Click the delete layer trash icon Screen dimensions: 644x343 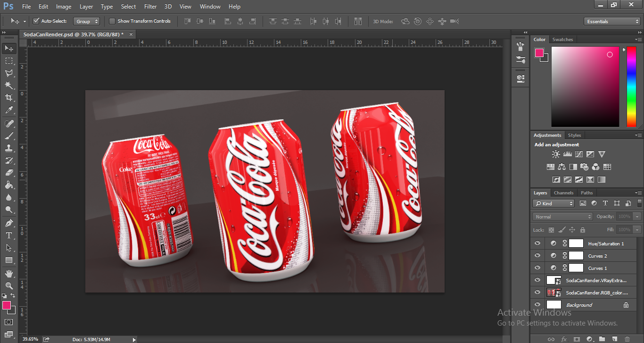point(627,339)
